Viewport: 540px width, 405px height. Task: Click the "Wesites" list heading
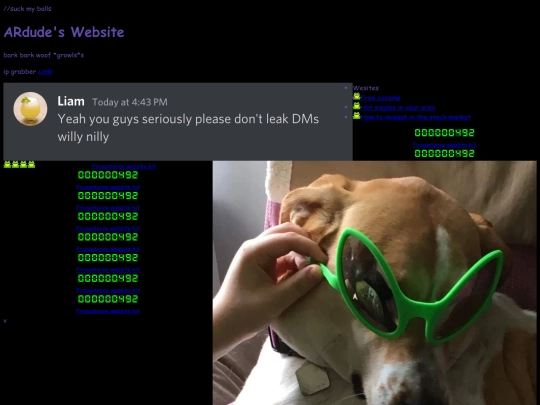366,88
